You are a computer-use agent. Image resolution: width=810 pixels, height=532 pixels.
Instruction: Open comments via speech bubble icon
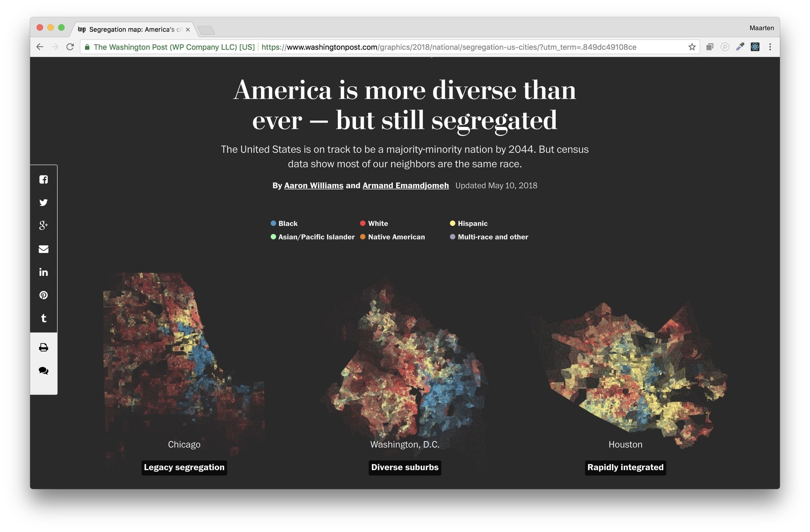tap(43, 371)
